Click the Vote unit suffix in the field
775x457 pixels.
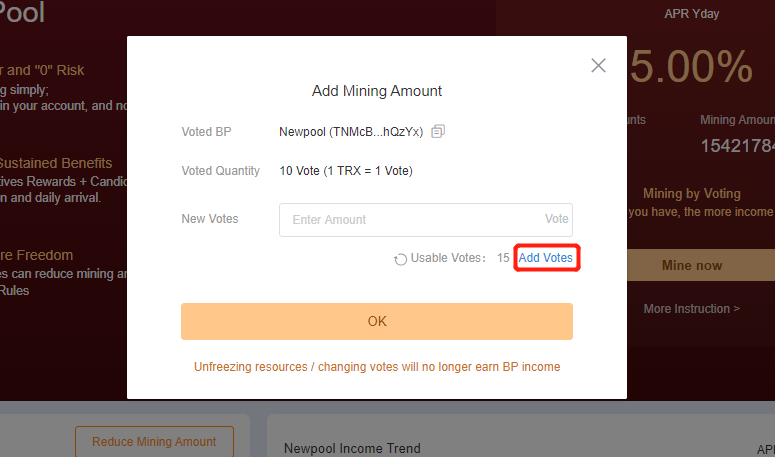557,219
